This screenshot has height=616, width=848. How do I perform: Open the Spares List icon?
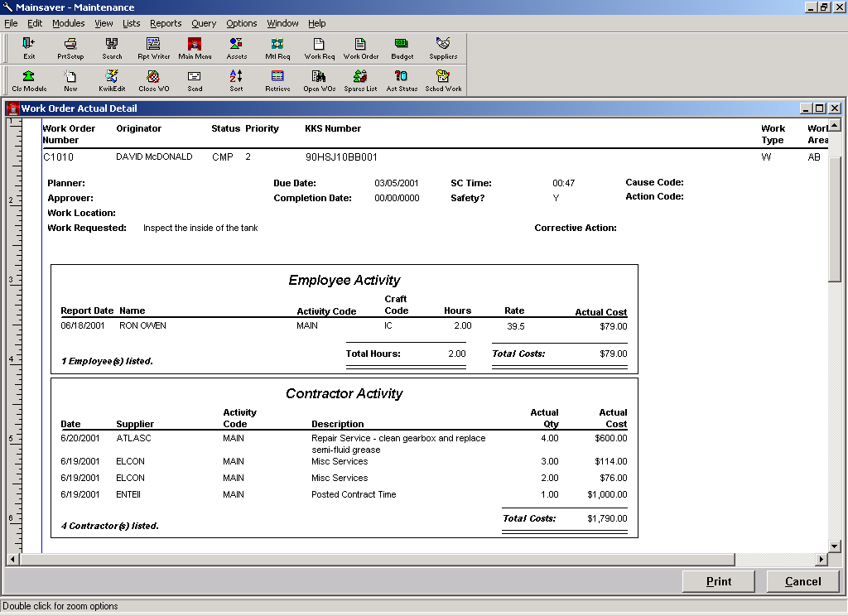360,79
